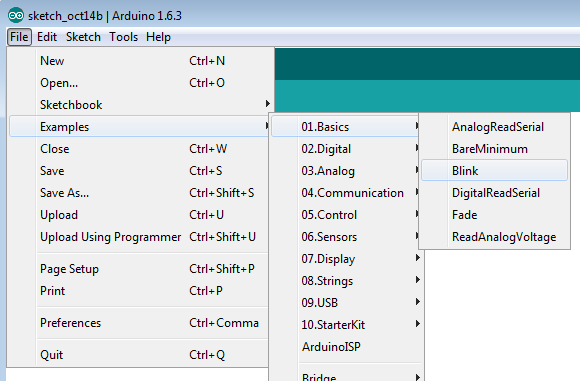580x381 pixels.
Task: Open the Tools menu
Action: 123,37
